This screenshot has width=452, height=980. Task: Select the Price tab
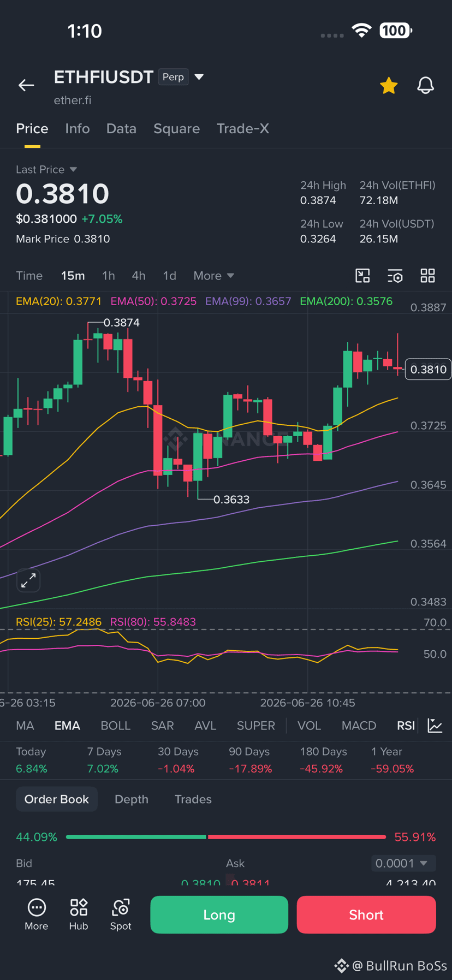32,128
